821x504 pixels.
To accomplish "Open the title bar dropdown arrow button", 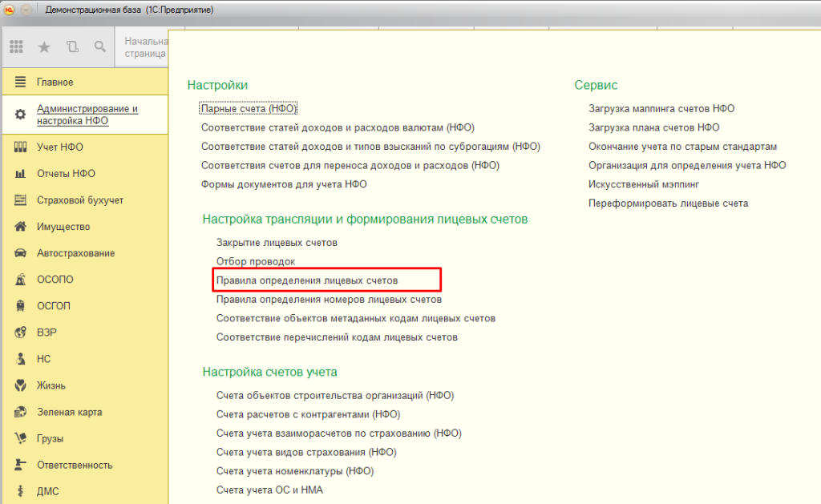I will pos(27,10).
